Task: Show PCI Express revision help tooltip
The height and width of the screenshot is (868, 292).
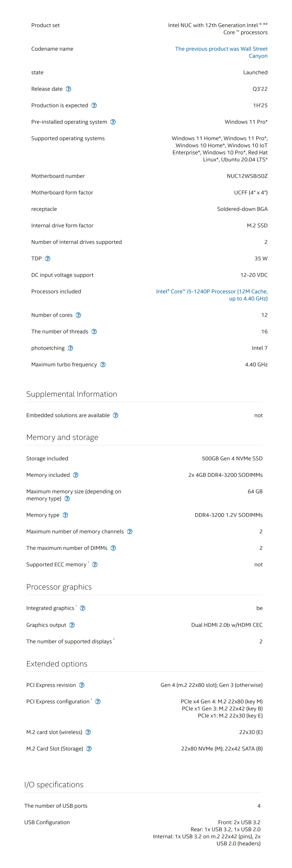Action: coord(82,685)
